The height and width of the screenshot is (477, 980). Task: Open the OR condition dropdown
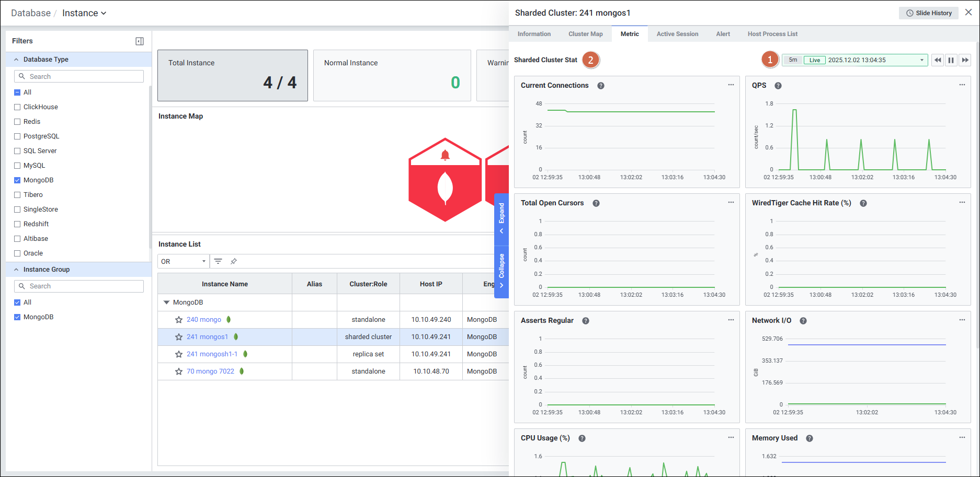point(183,261)
